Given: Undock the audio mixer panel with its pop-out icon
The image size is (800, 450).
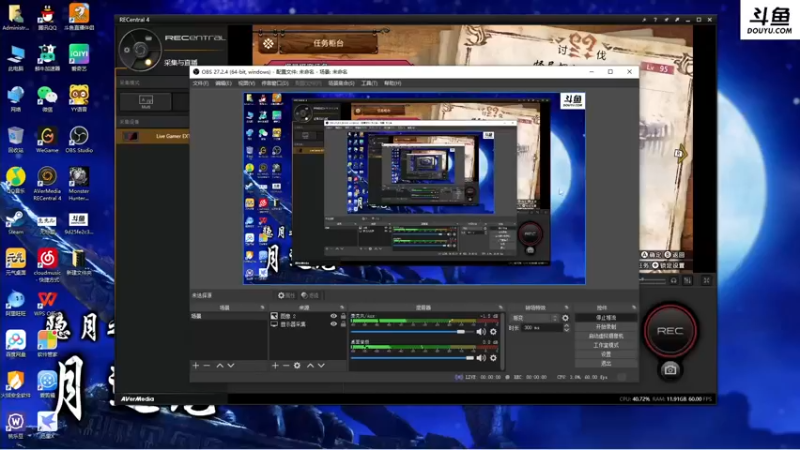Looking at the screenshot, I should pos(501,308).
